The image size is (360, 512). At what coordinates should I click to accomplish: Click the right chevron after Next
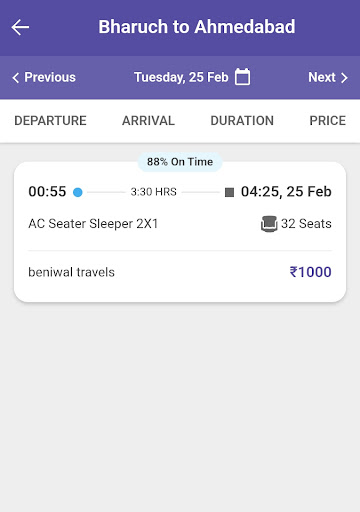(344, 78)
